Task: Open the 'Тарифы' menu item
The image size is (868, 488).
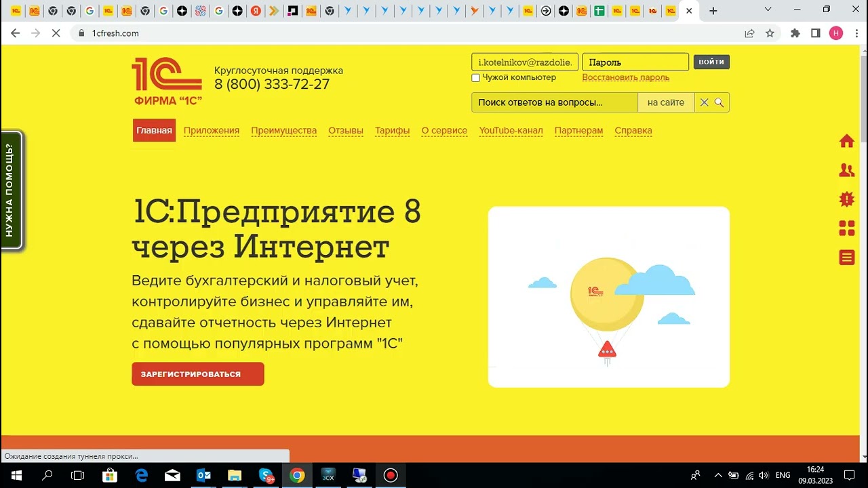Action: tap(393, 130)
